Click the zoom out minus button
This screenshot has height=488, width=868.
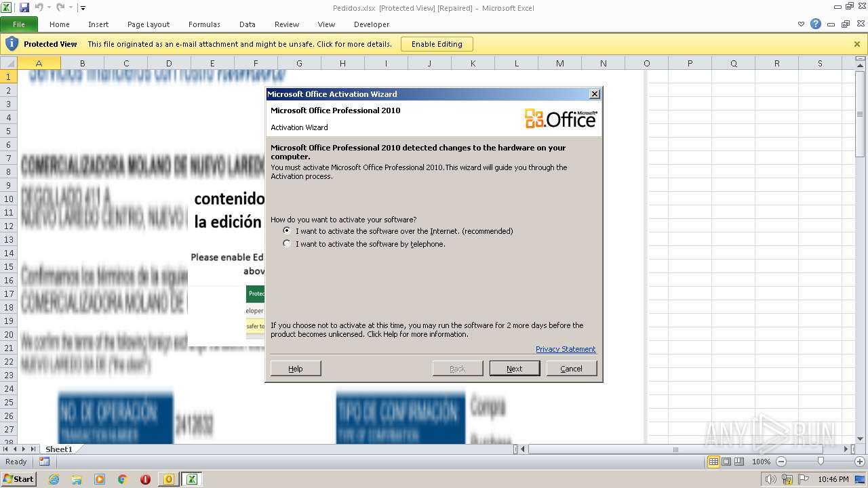[x=781, y=462]
